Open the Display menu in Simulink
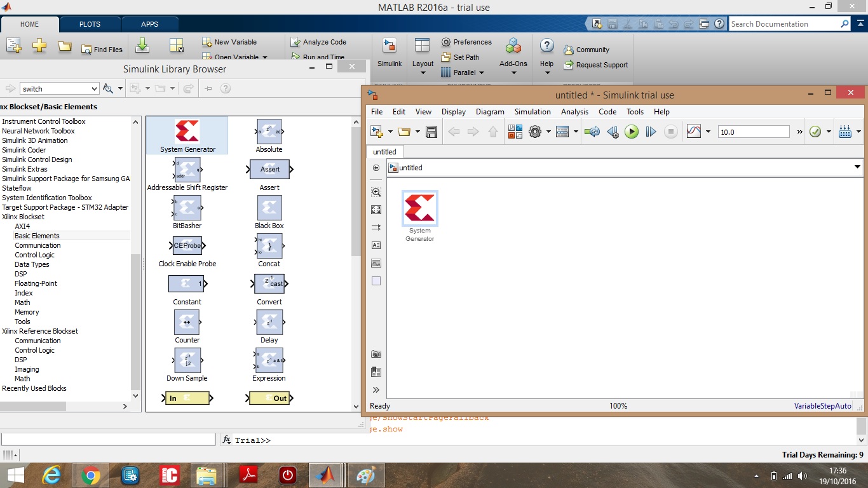The width and height of the screenshot is (868, 488). pyautogui.click(x=454, y=112)
